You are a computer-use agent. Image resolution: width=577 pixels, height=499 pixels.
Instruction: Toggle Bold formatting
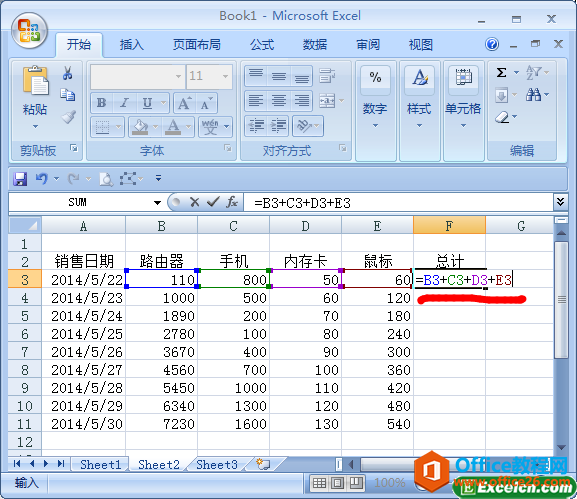click(102, 103)
